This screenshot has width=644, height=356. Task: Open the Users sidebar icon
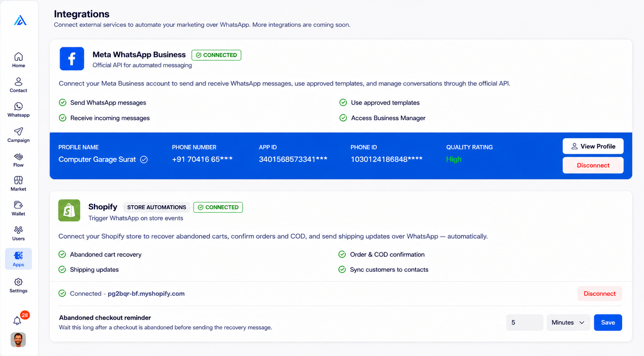tap(18, 230)
